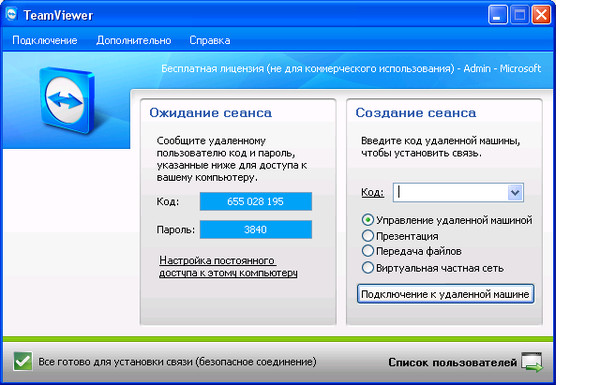Open the Справка menu
The width and height of the screenshot is (600, 385).
(x=210, y=40)
